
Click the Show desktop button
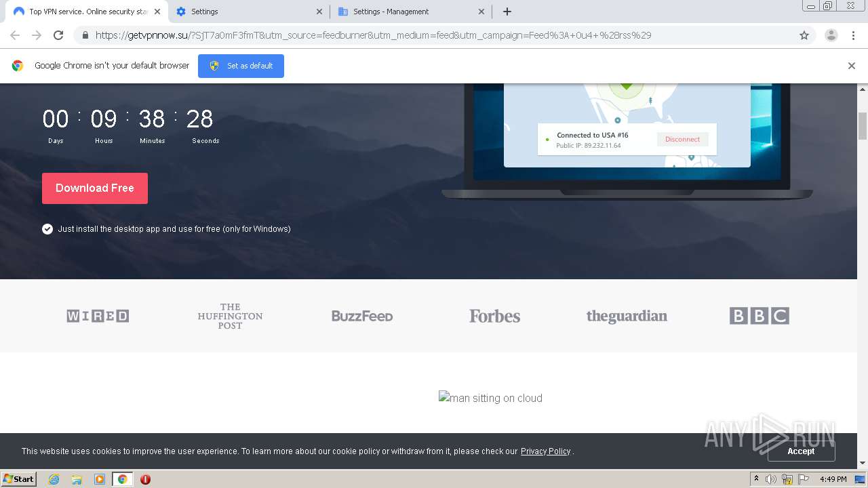[x=860, y=479]
